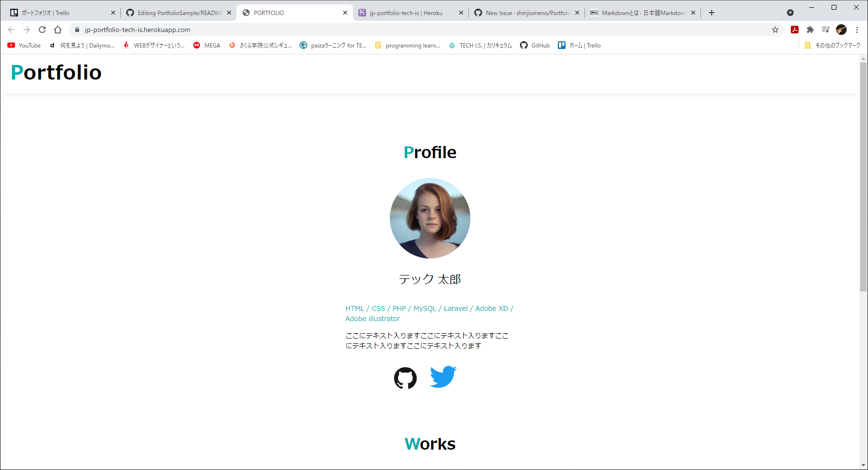Viewport: 868px width, 470px height.
Task: Expand the programming learn bookmark folder
Action: point(408,45)
